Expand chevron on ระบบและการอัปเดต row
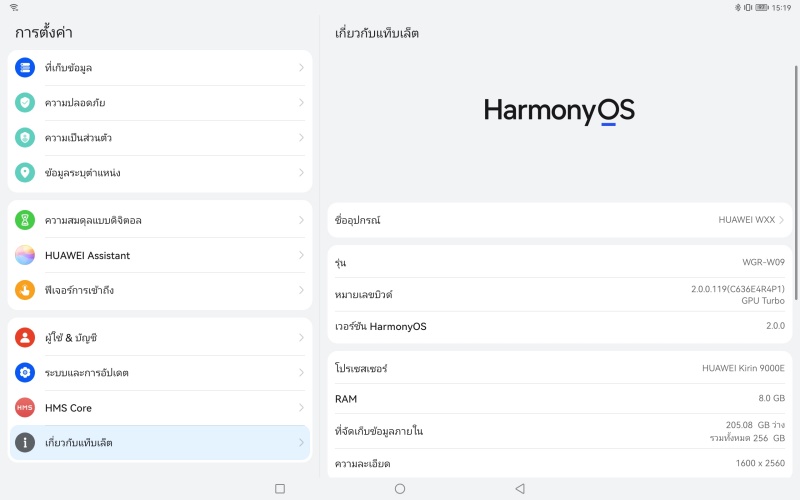Image resolution: width=800 pixels, height=500 pixels. (301, 372)
